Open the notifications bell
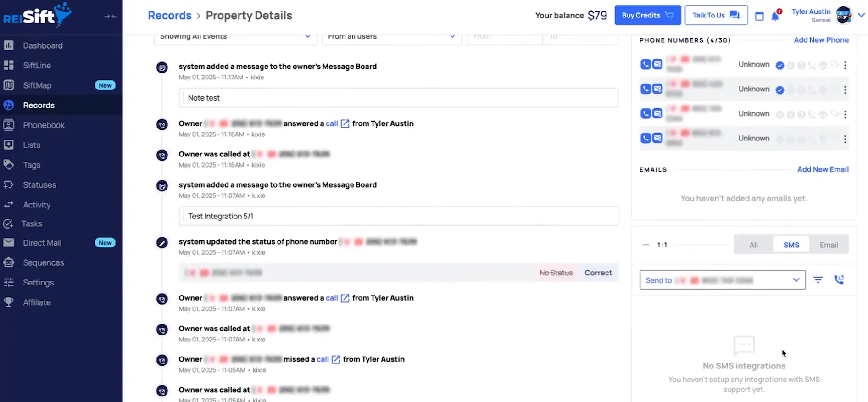 pyautogui.click(x=775, y=16)
